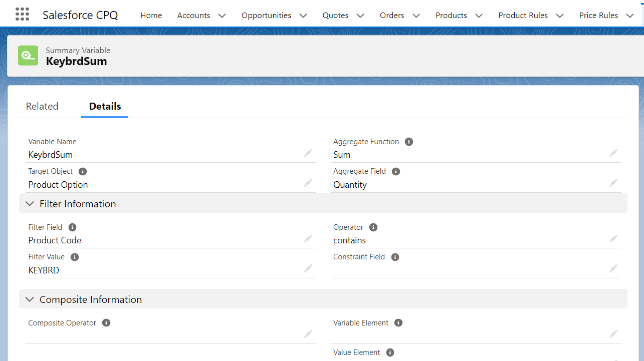The image size is (644, 361).
Task: Open the Accounts dropdown chevron
Action: pos(222,16)
